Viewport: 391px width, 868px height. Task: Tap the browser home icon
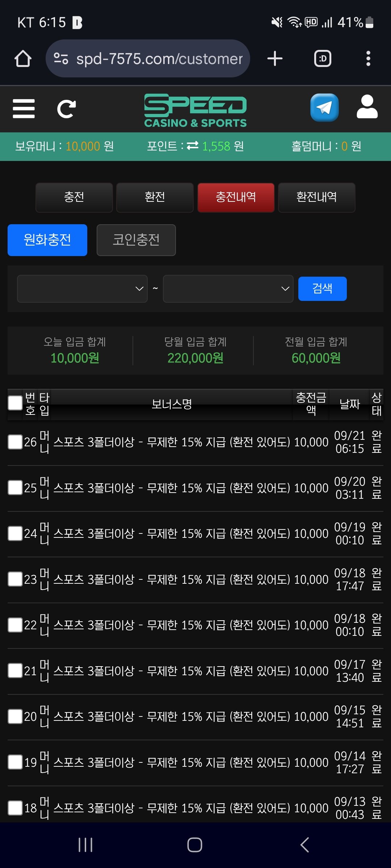(23, 59)
